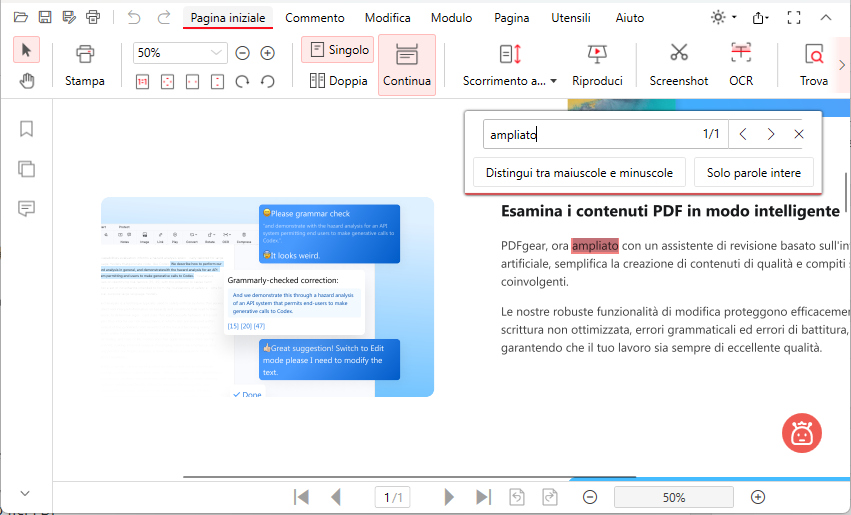Click the Save As icon with a pencil
851x515 pixels.
click(69, 17)
